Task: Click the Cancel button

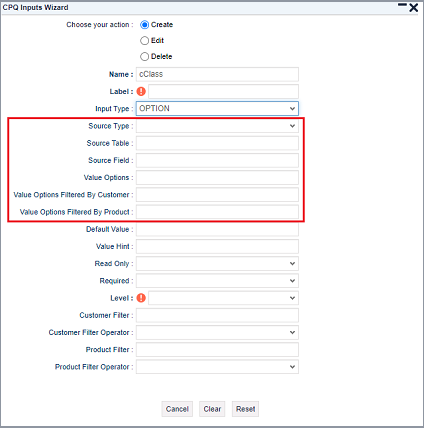Action: pos(177,409)
